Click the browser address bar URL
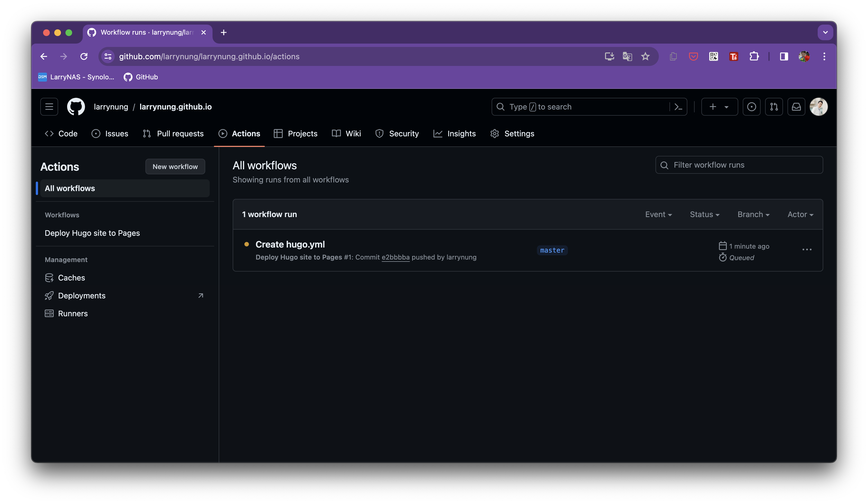This screenshot has height=504, width=868. pos(209,56)
